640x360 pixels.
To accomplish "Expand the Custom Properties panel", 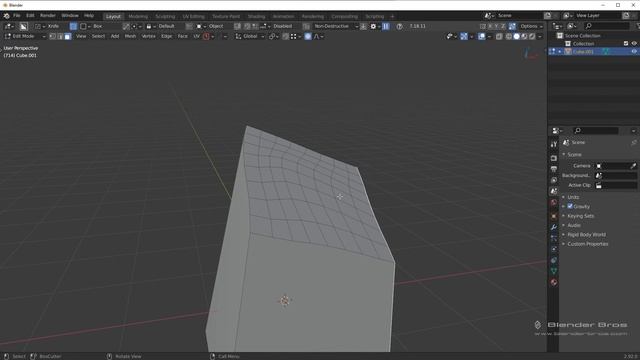I will tap(588, 244).
